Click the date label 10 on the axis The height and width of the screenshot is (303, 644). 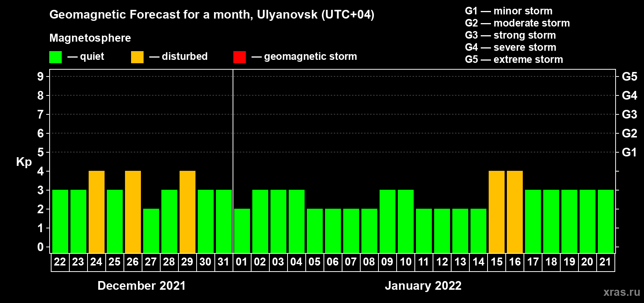(406, 262)
